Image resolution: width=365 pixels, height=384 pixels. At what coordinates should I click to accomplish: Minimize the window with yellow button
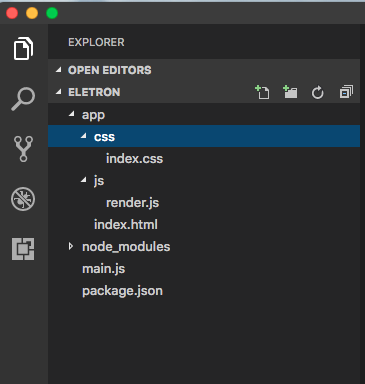point(32,13)
